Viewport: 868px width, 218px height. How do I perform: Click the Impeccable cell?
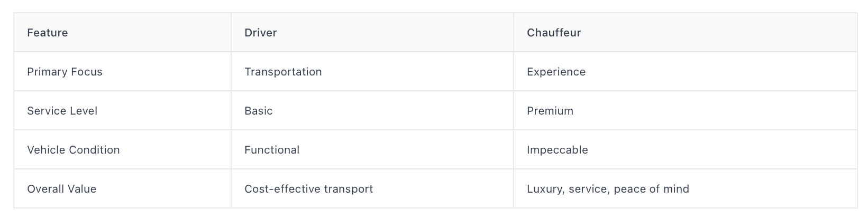686,150
